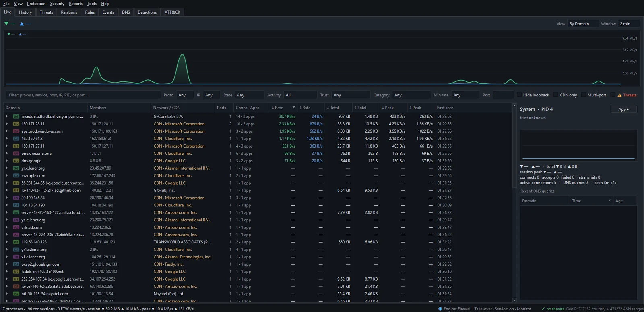Switch to the ATT&CK tab
This screenshot has height=312, width=644.
(x=172, y=12)
